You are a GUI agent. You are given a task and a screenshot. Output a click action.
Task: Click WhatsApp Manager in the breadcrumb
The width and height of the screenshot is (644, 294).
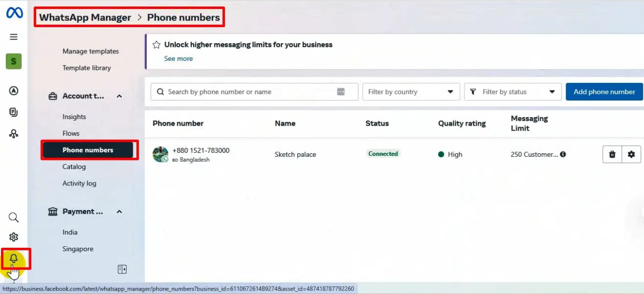point(85,18)
